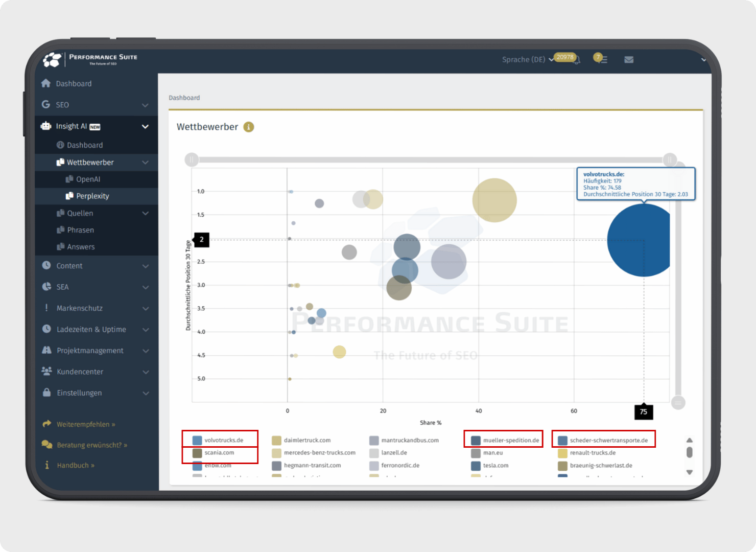This screenshot has height=552, width=756.
Task: Click the Performance Suite logo
Action: (x=91, y=60)
